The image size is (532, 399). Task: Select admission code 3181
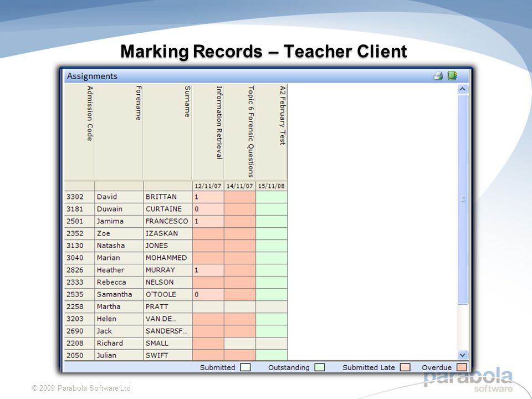pyautogui.click(x=79, y=209)
